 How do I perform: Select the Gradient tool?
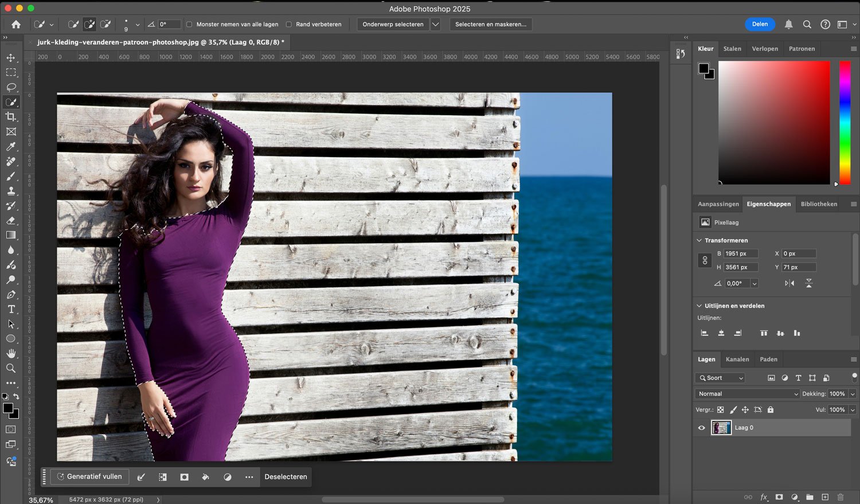click(11, 235)
